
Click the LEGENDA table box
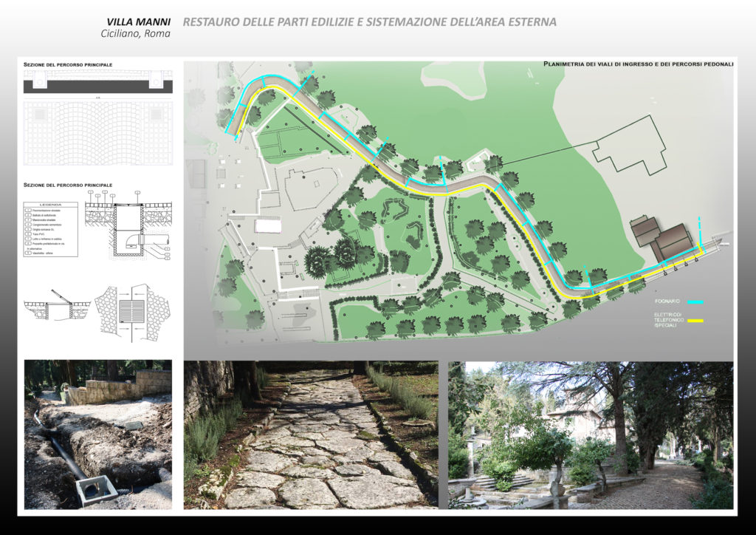pyautogui.click(x=50, y=228)
